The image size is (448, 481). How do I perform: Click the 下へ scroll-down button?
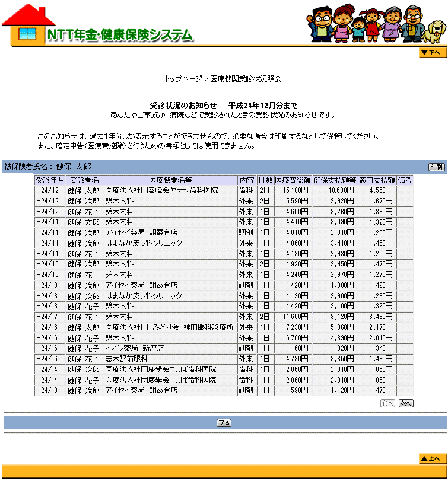432,53
